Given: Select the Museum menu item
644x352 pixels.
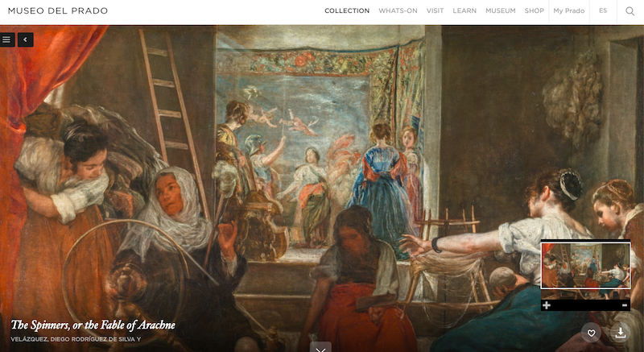Looking at the screenshot, I should click(500, 10).
